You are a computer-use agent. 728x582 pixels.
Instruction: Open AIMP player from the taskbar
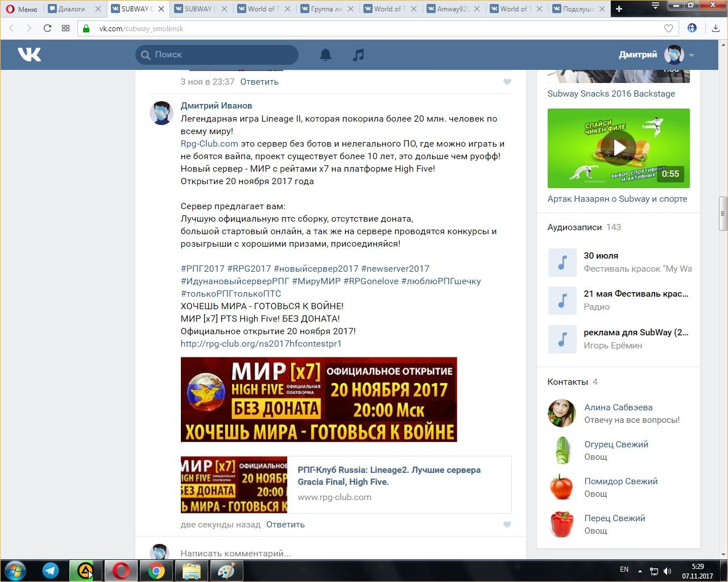tap(85, 571)
